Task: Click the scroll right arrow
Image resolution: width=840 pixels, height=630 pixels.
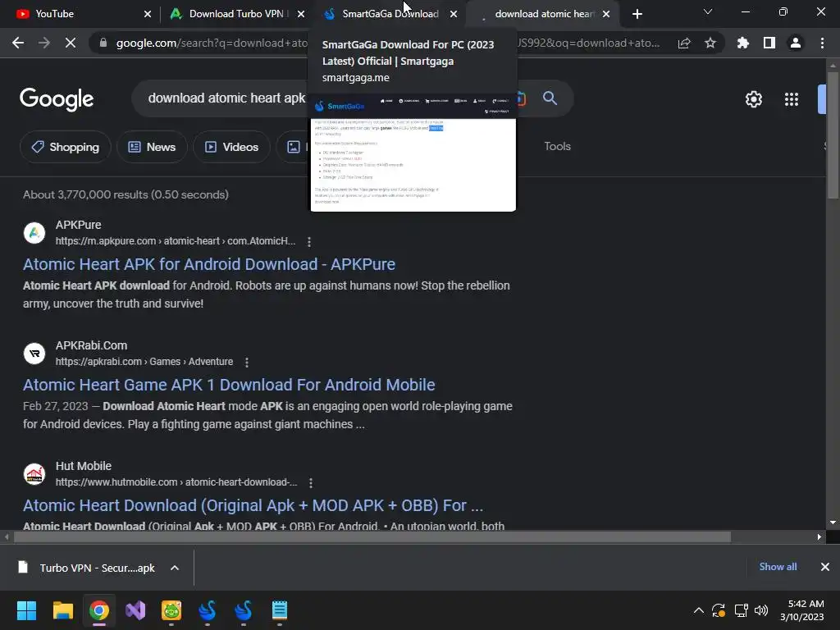Action: 819,536
